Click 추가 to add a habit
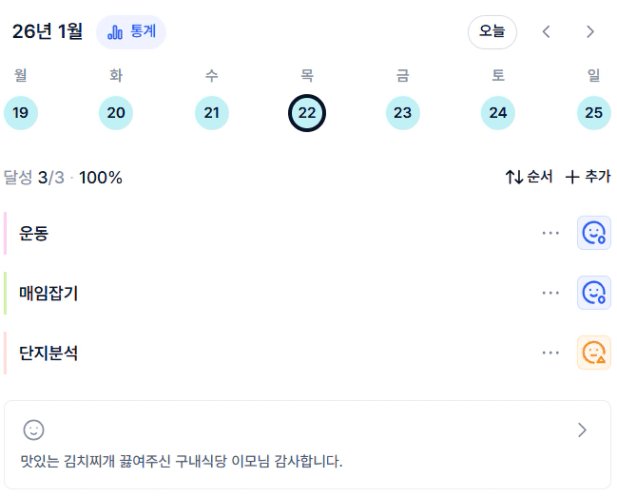 pyautogui.click(x=588, y=177)
